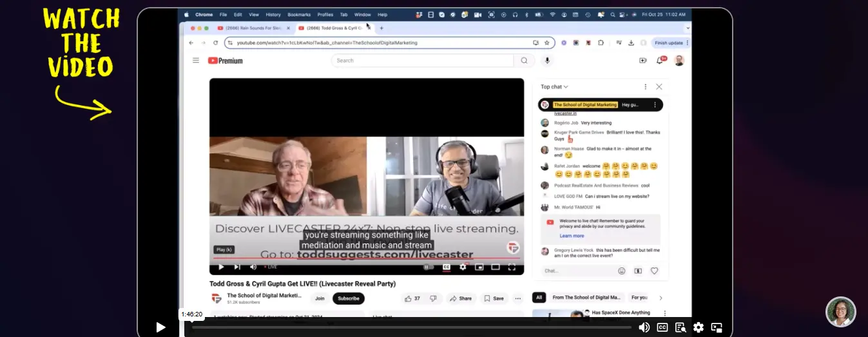Search with voice microphone icon
The image size is (868, 337).
click(x=547, y=61)
